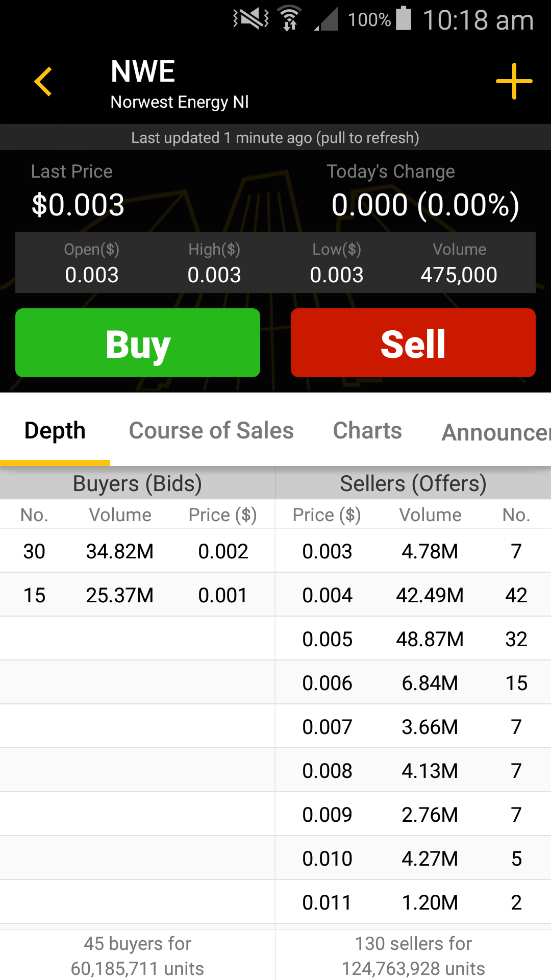Tap the Open($) 0.003 value
The image size is (551, 980).
92,275
